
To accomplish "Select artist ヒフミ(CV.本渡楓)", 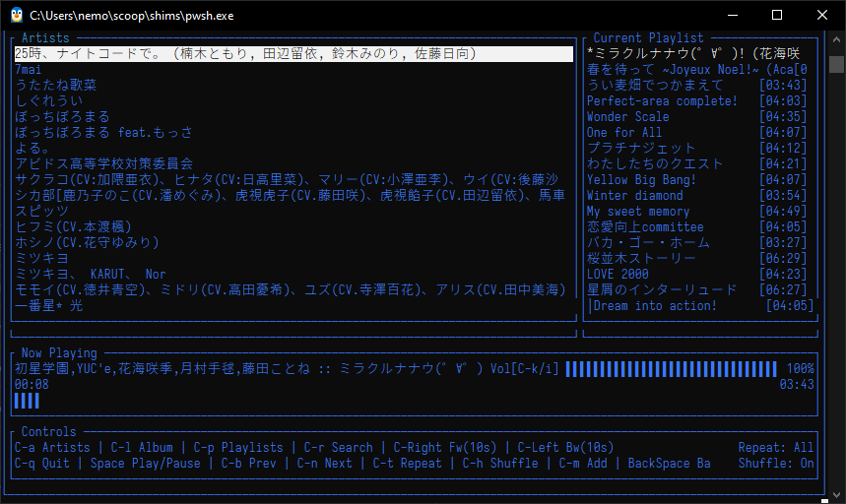I will click(x=73, y=227).
